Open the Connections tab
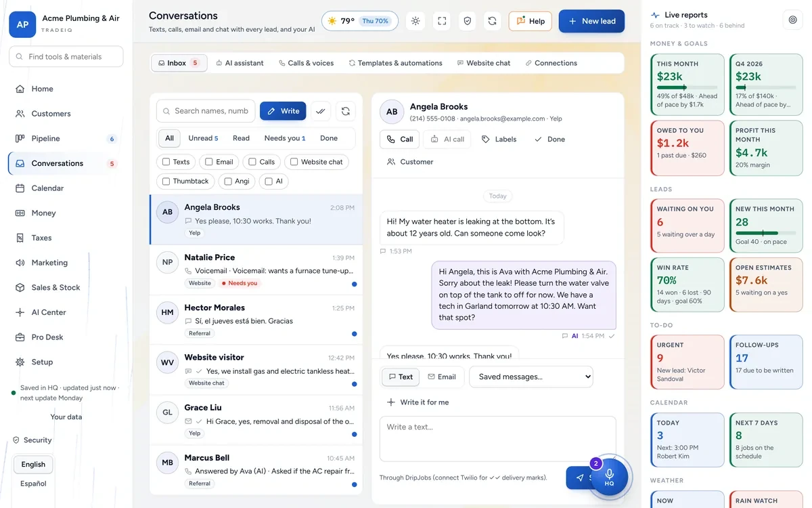This screenshot has width=812, height=508. 551,63
